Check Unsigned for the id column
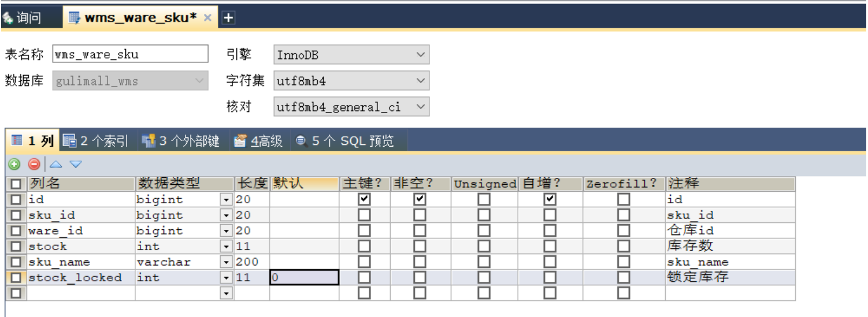 pyautogui.click(x=484, y=199)
